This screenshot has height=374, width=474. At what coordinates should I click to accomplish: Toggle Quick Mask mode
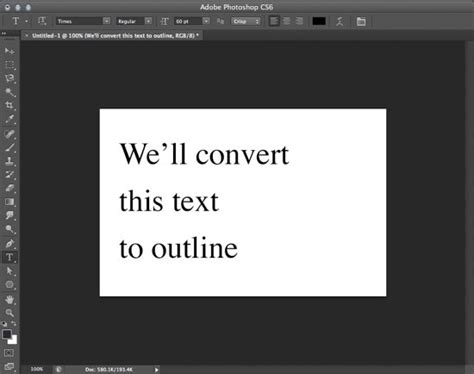9,353
